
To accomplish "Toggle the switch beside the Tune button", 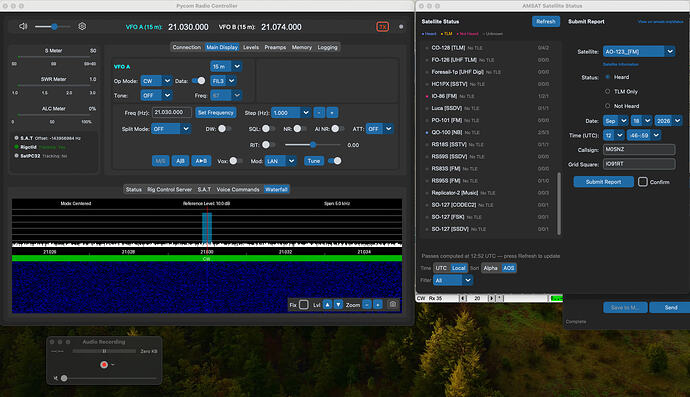I will click(335, 161).
